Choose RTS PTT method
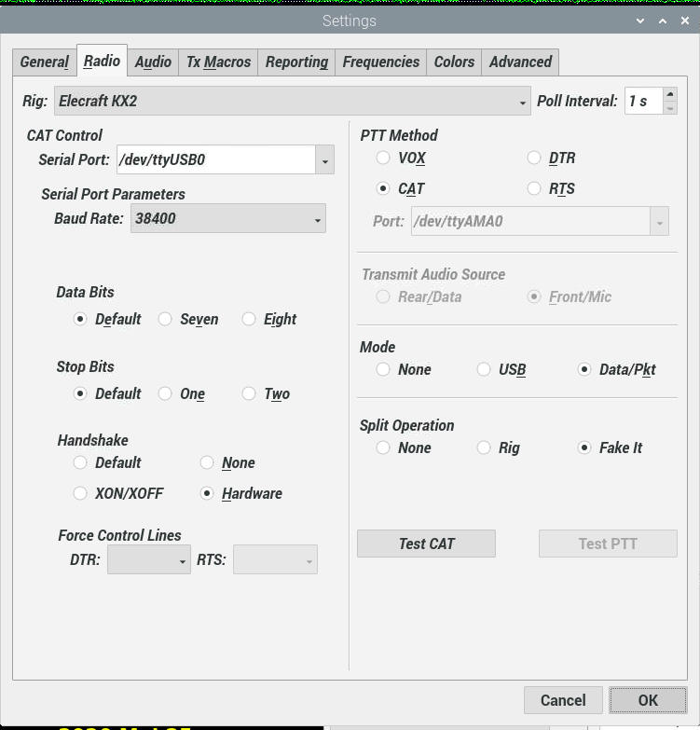The image size is (700, 730). (x=534, y=188)
